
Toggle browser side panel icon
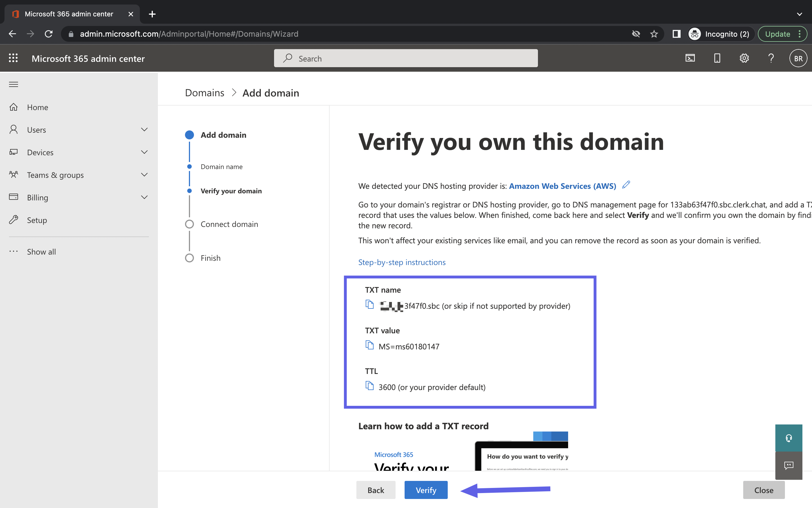676,34
